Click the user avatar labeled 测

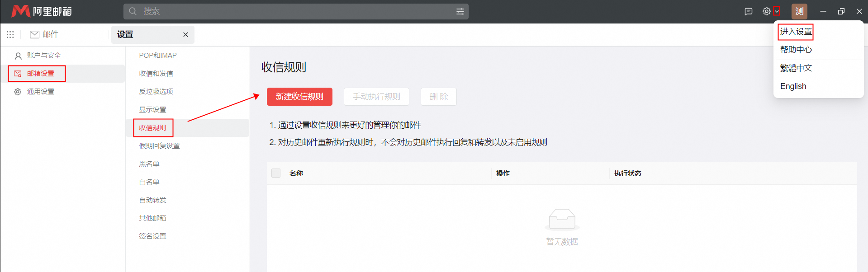point(799,12)
